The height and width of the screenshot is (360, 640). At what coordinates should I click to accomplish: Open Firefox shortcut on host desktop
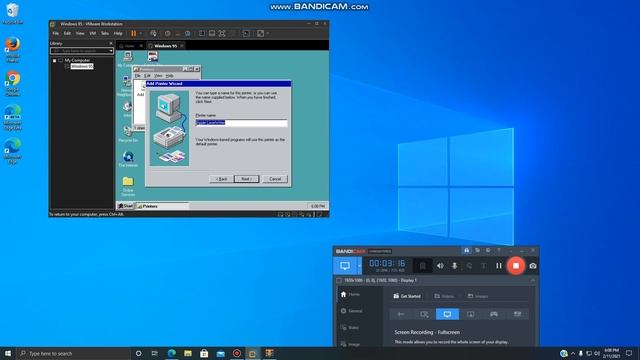[x=13, y=49]
